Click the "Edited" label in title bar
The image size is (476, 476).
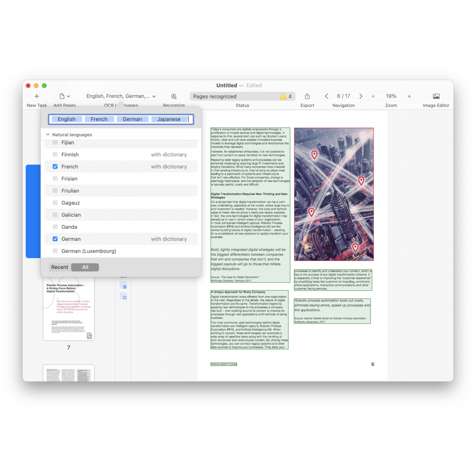(254, 85)
